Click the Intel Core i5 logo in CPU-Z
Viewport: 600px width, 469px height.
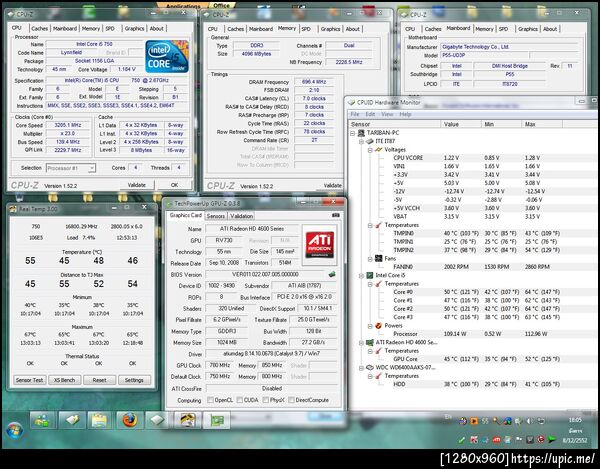[167, 57]
